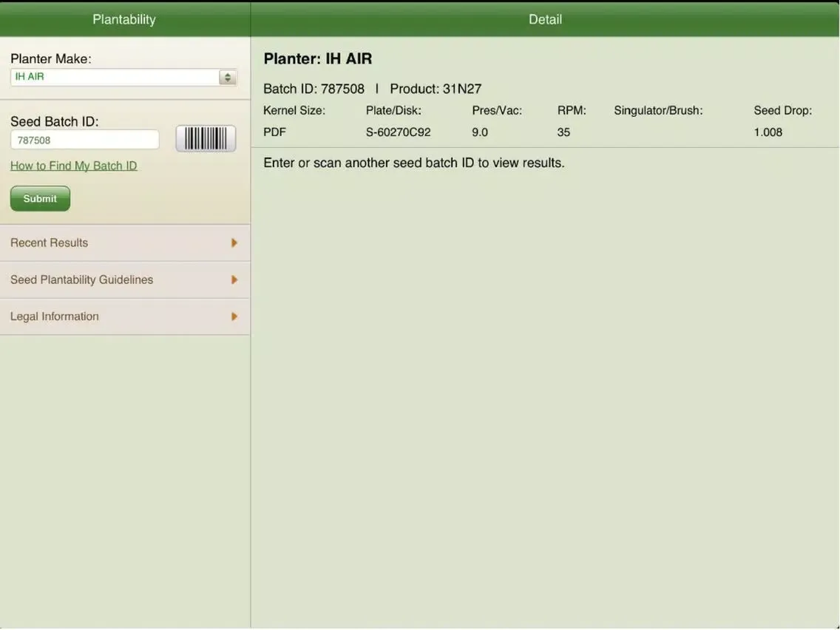Click the Planter: IH AIR heading
This screenshot has width=840, height=630.
coord(318,59)
